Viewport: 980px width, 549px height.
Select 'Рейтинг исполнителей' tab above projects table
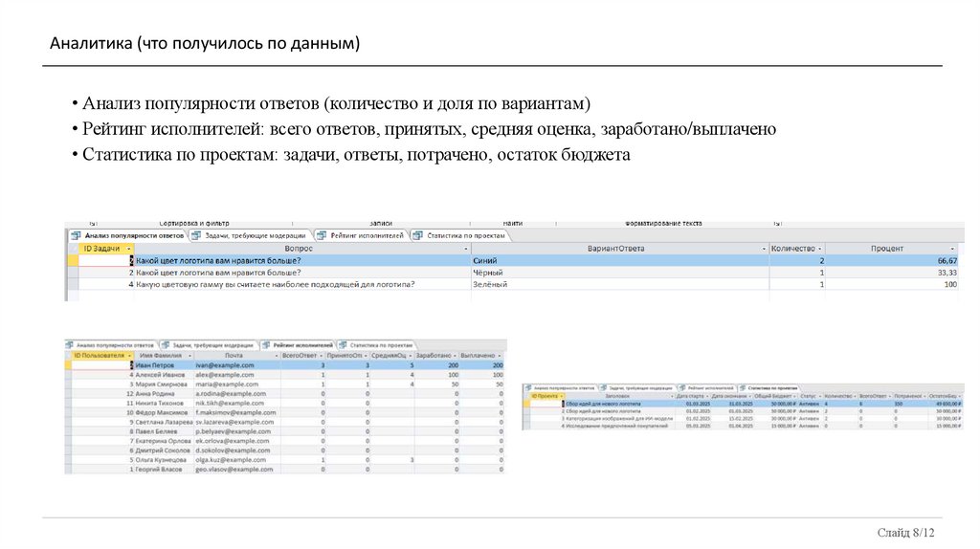(x=707, y=388)
